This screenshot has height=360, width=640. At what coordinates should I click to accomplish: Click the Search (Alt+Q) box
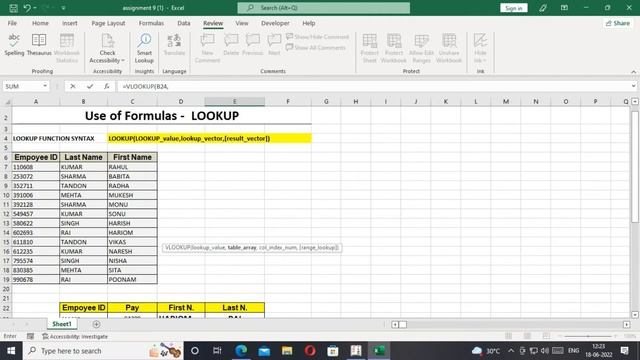tap(324, 8)
